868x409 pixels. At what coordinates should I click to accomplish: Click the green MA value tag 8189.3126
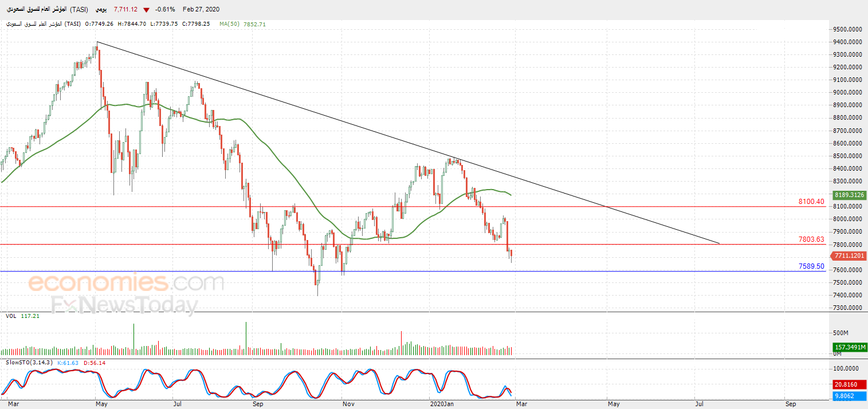(x=849, y=195)
